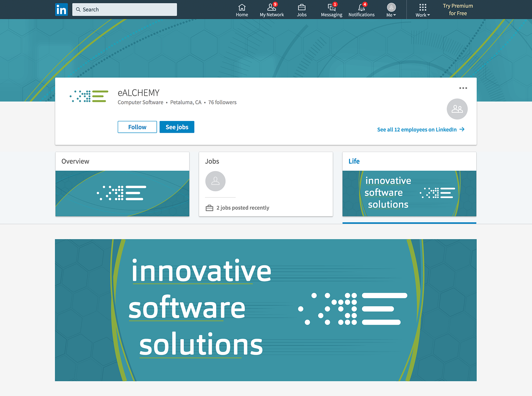Click the employees avatar circle icon

click(x=457, y=109)
